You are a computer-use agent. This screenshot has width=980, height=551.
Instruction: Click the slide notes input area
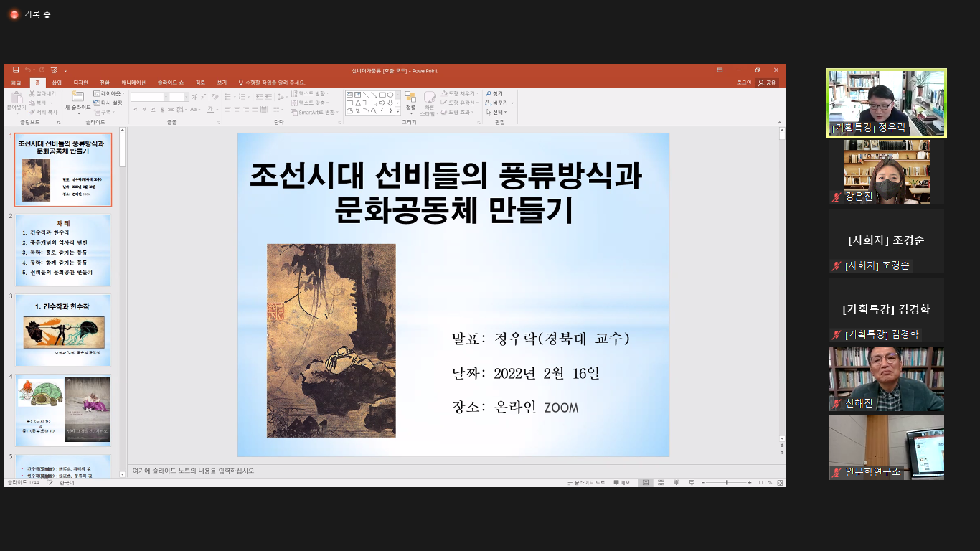452,471
